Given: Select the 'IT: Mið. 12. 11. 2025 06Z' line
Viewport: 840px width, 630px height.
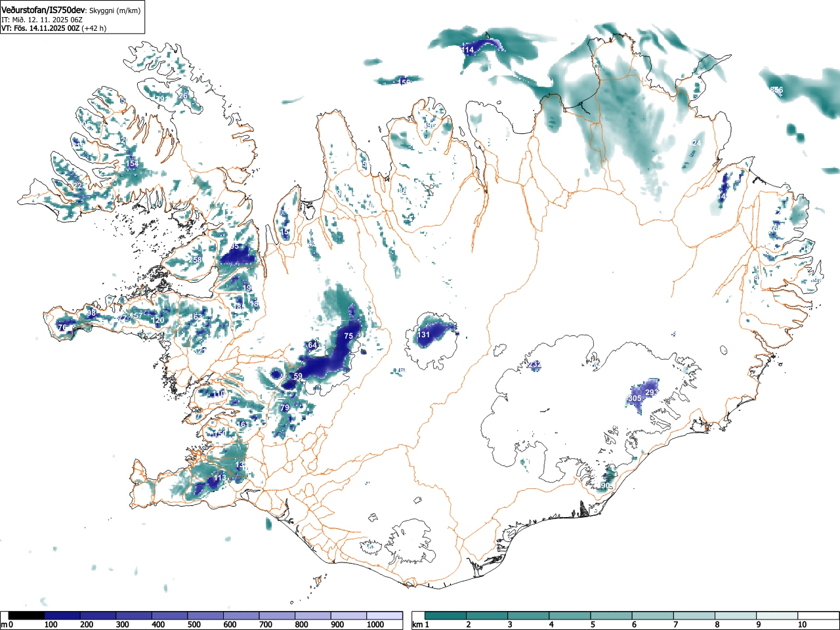Looking at the screenshot, I should [x=42, y=20].
